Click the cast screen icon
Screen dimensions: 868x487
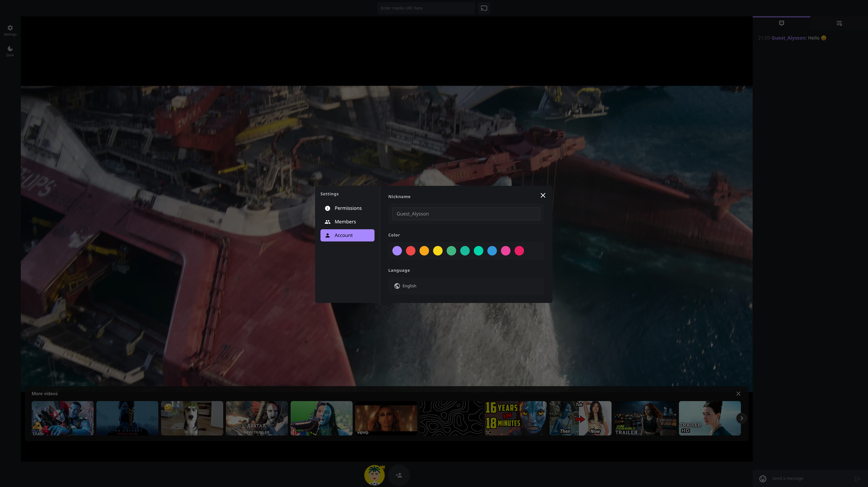484,8
